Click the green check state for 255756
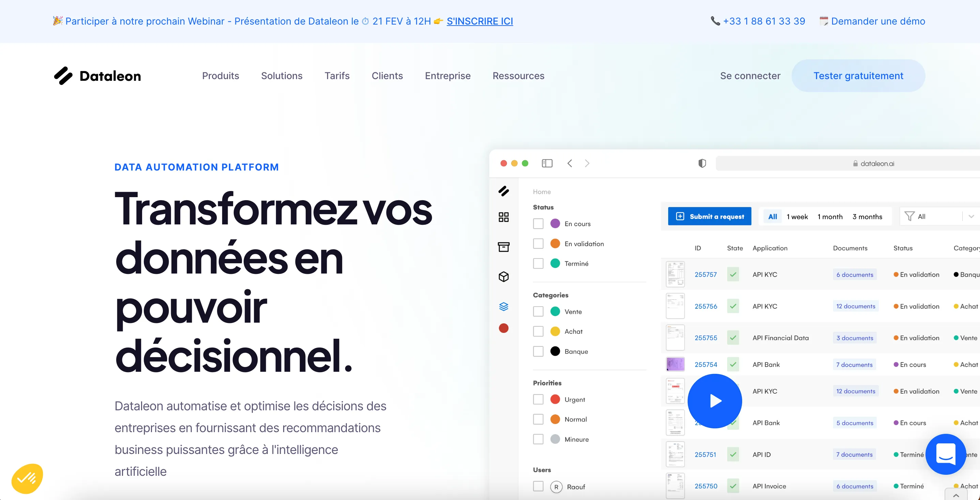Image resolution: width=980 pixels, height=500 pixels. point(733,306)
